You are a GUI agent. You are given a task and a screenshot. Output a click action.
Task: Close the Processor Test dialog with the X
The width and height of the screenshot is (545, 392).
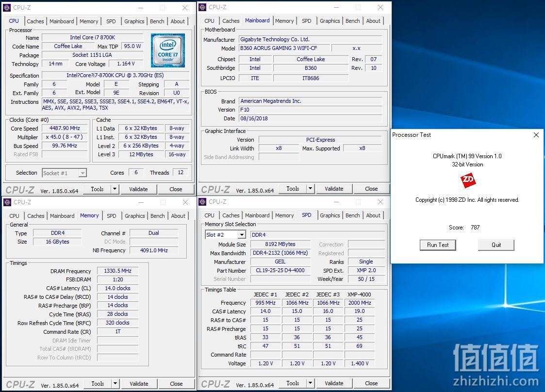click(x=536, y=135)
